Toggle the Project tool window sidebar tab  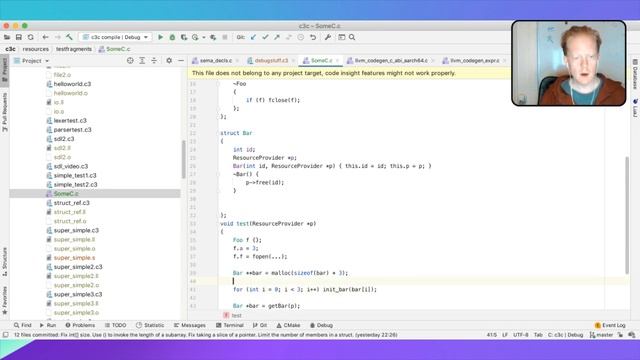click(x=5, y=69)
